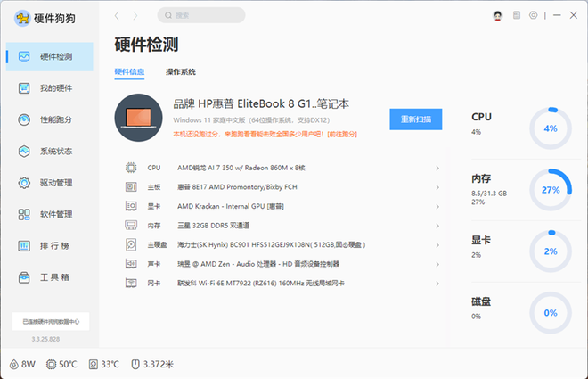Image resolution: width=588 pixels, height=379 pixels.
Task: Click the user avatar icon
Action: (497, 15)
